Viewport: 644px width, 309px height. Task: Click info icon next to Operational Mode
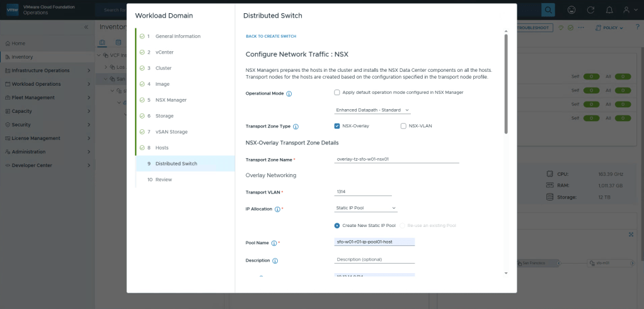(x=289, y=94)
